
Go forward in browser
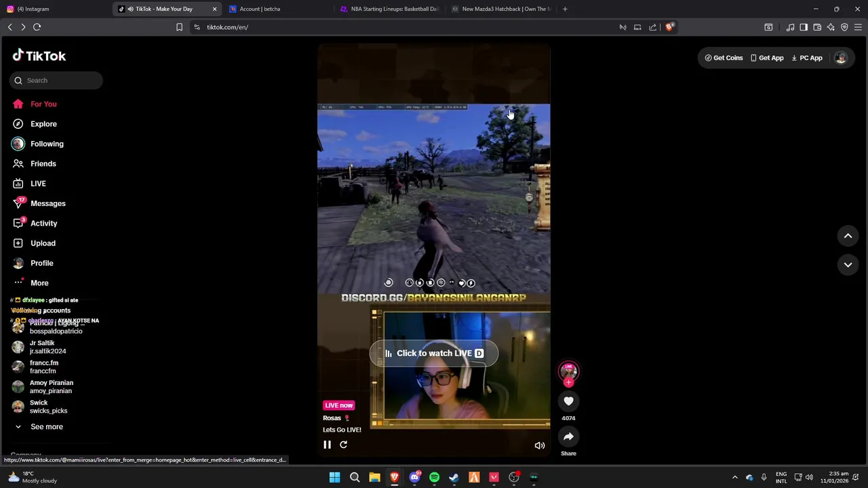23,27
